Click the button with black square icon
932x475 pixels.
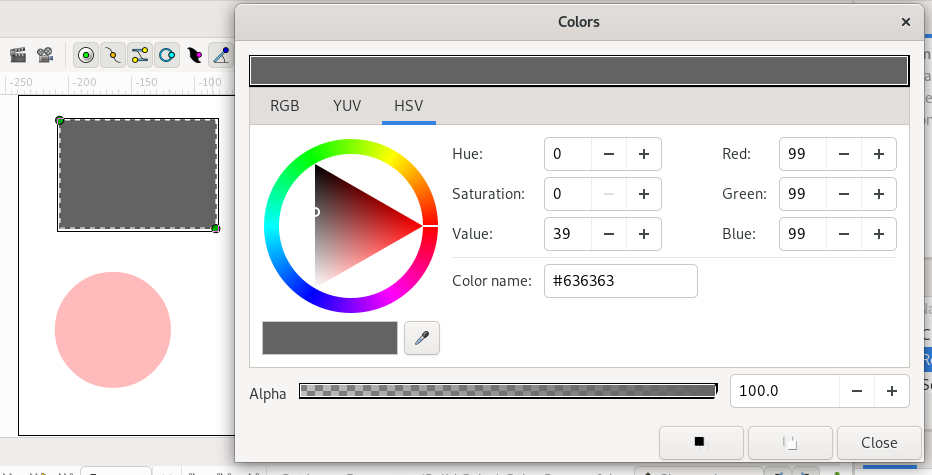click(701, 442)
